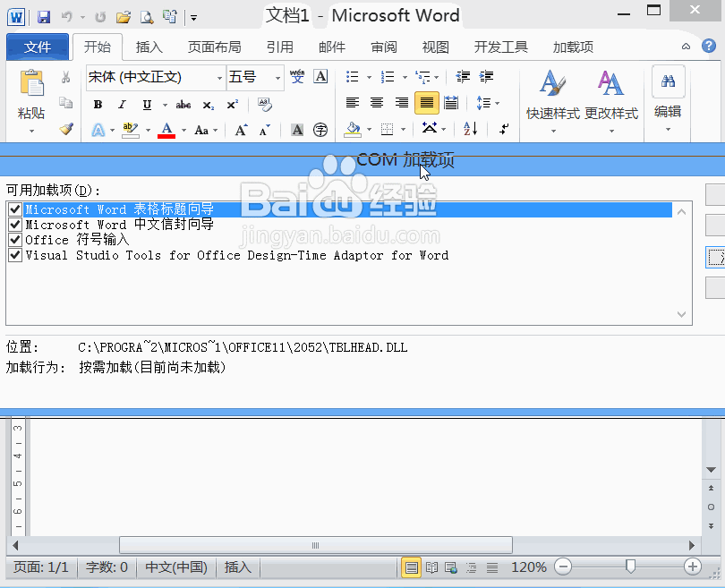Click the horizontal scrollbar thumb
725x588 pixels.
316,545
